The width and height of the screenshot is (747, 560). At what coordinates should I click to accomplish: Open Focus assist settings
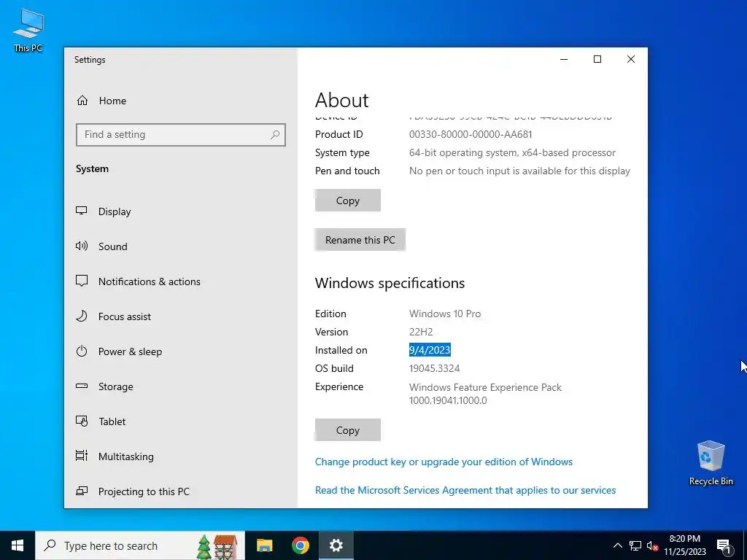point(124,316)
